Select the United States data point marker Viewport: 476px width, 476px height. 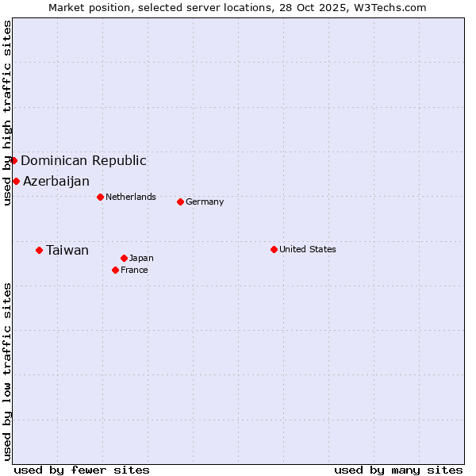point(274,249)
